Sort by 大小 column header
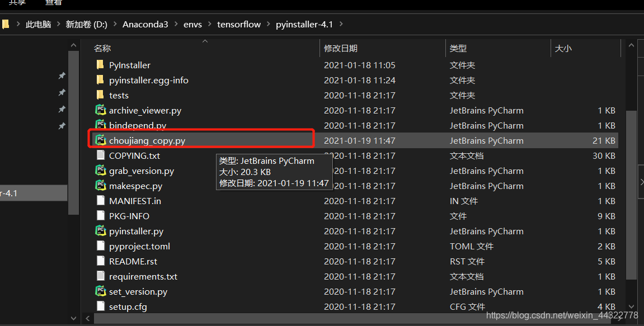644x326 pixels. click(563, 49)
